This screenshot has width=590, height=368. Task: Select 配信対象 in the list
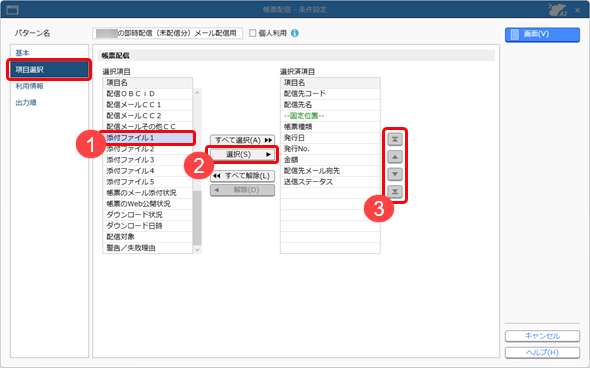point(148,237)
